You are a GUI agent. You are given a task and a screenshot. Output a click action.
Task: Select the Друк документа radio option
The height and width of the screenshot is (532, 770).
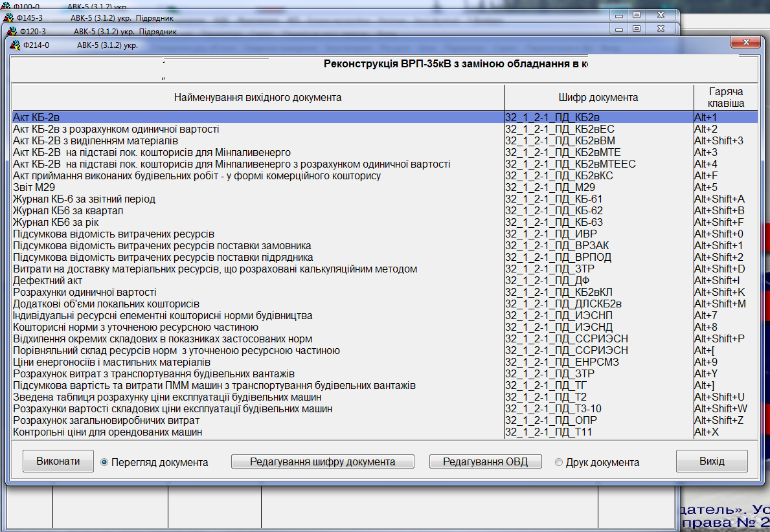(x=559, y=463)
